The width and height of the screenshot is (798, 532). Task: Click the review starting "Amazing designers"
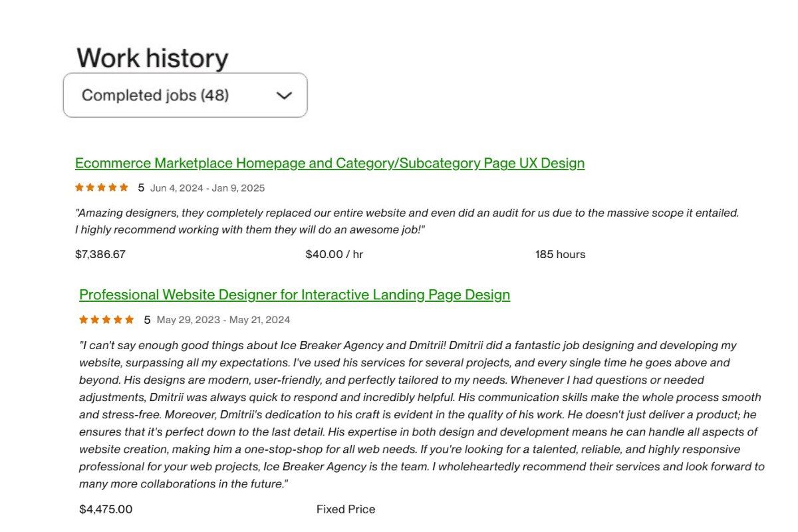(407, 221)
